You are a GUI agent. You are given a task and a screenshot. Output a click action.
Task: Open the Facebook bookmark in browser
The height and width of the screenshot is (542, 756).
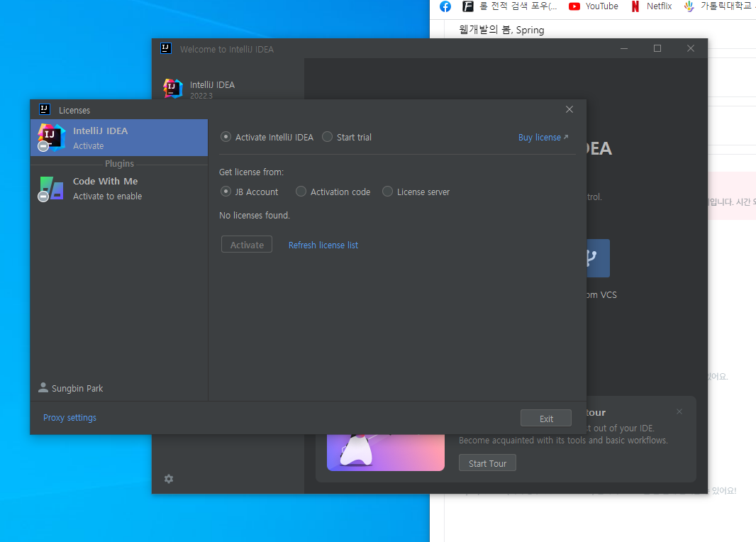point(445,6)
